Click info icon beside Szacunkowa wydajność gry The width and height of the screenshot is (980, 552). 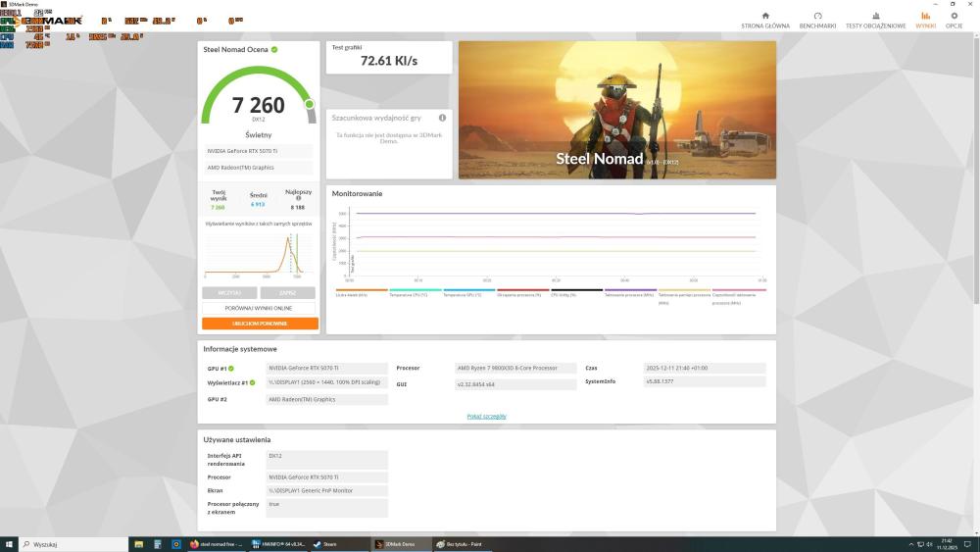442,118
